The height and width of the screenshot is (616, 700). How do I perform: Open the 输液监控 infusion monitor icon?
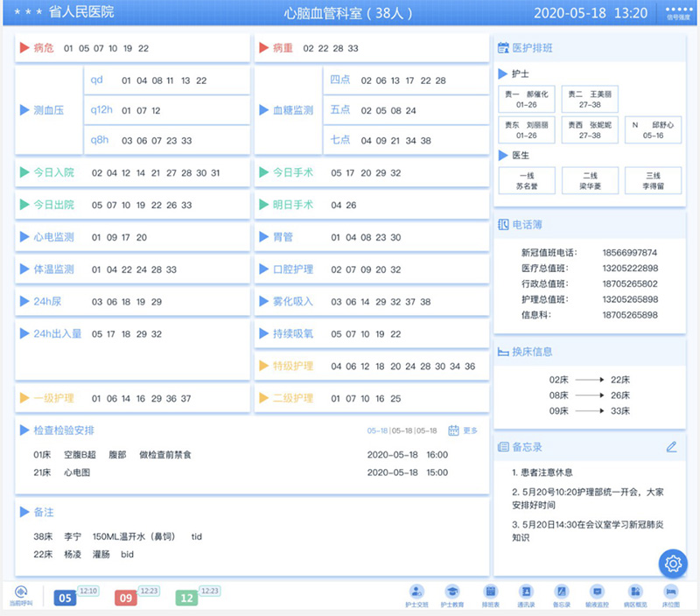coord(597,596)
